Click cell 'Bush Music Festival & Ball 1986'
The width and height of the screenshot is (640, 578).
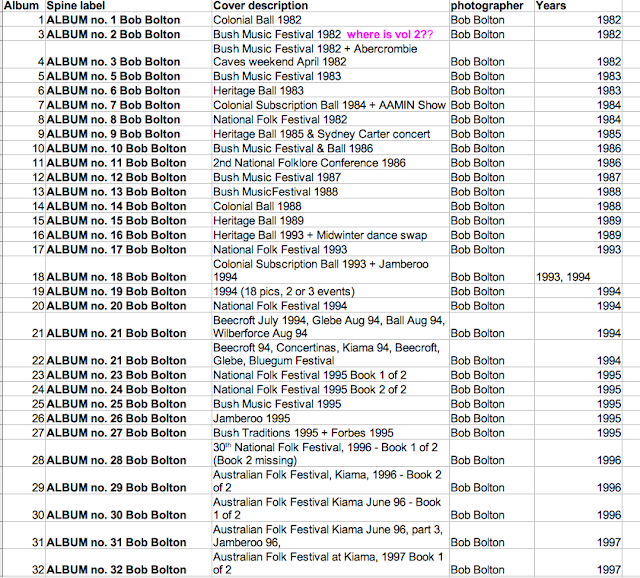pyautogui.click(x=330, y=148)
